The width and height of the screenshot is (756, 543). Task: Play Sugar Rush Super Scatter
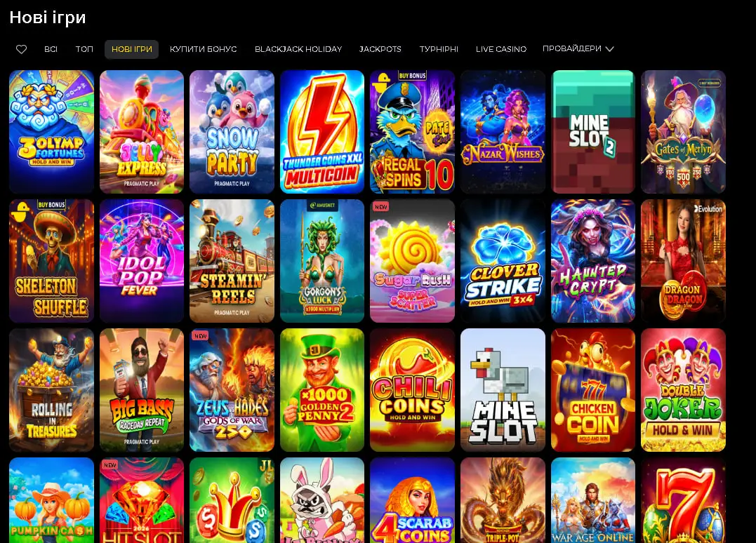pos(412,261)
